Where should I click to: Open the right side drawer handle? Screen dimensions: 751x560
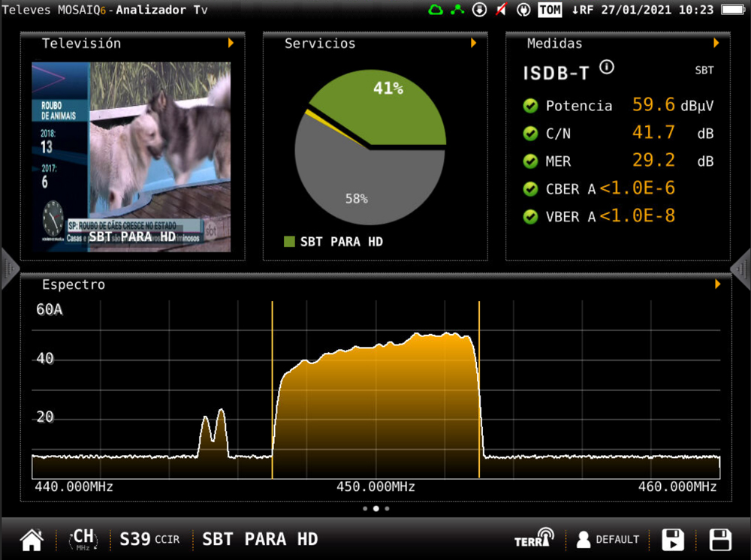pyautogui.click(x=741, y=269)
